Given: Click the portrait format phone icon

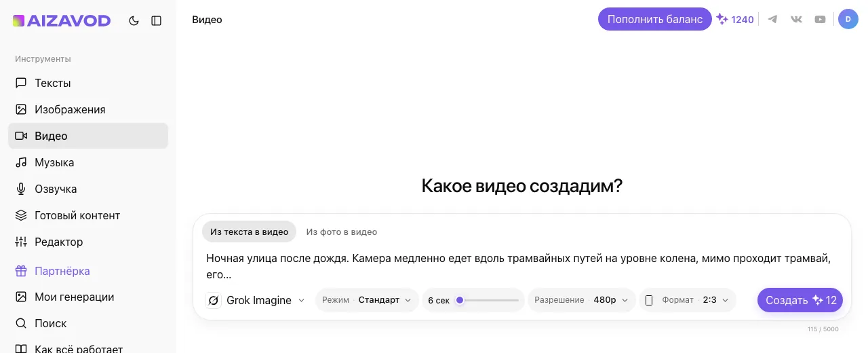Looking at the screenshot, I should click(649, 300).
